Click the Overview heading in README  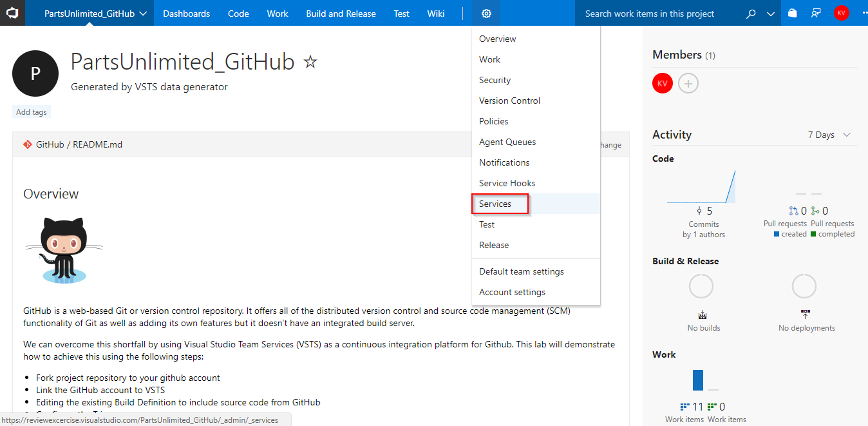[51, 194]
